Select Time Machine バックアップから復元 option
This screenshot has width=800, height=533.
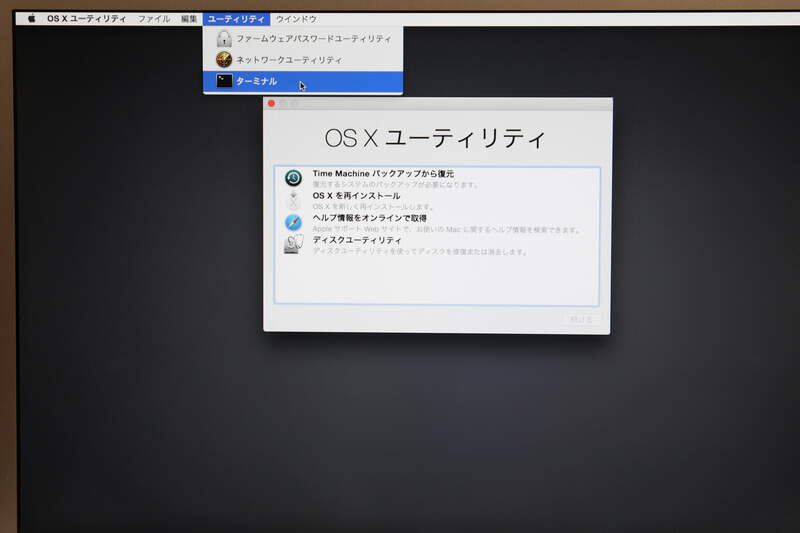pyautogui.click(x=382, y=174)
